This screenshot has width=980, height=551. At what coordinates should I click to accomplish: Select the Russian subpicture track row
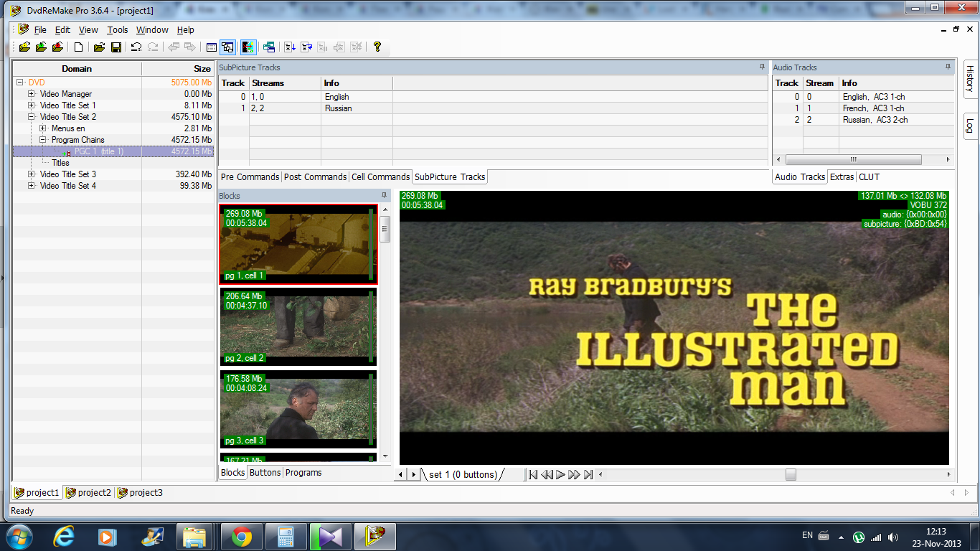pyautogui.click(x=493, y=108)
